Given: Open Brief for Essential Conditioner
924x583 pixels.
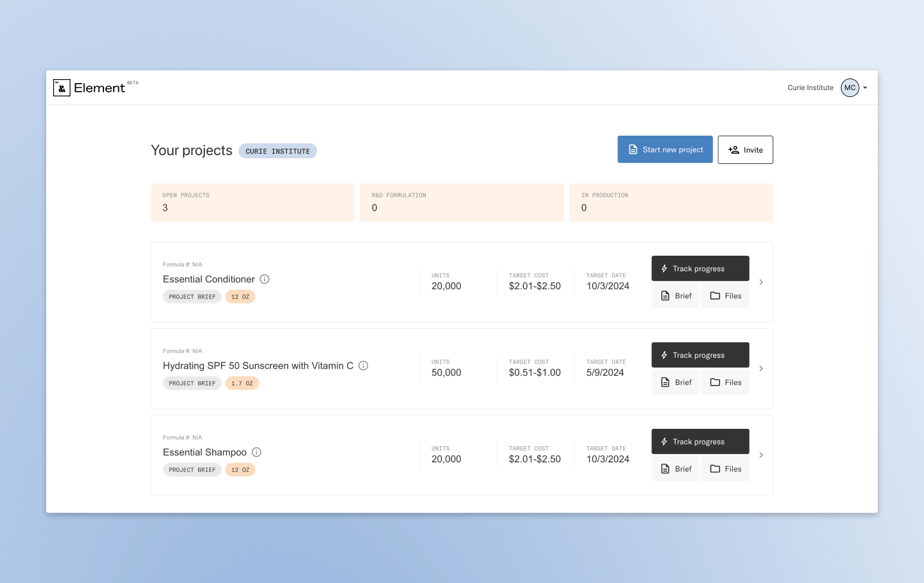Looking at the screenshot, I should click(676, 296).
